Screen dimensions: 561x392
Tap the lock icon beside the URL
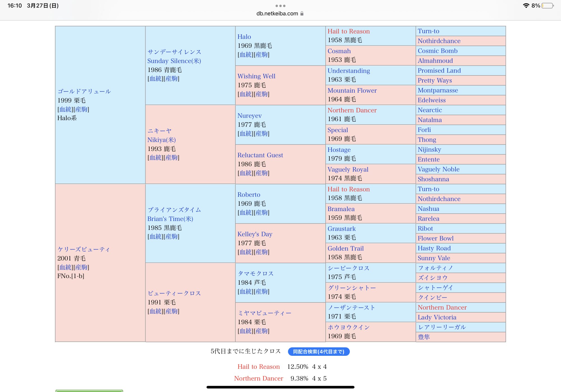coord(302,13)
